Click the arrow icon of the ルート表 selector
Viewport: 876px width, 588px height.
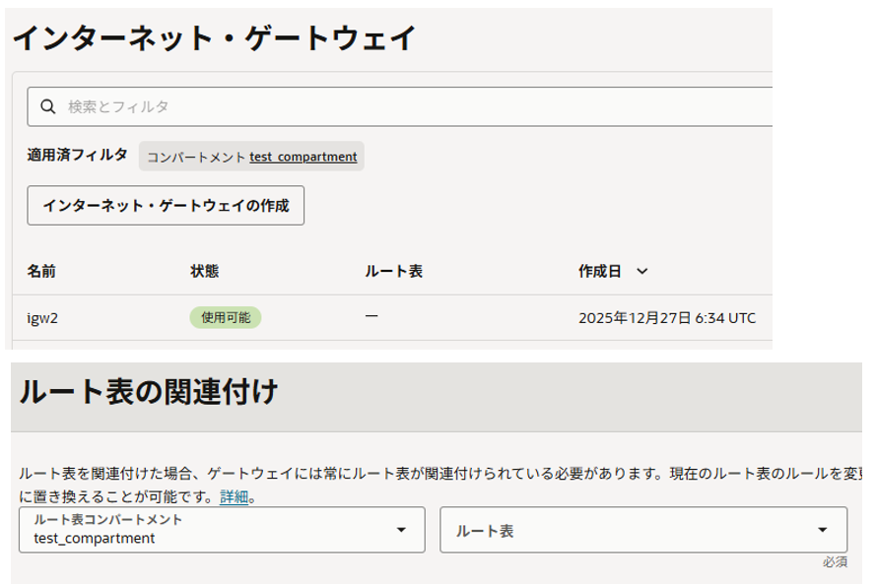click(x=823, y=530)
